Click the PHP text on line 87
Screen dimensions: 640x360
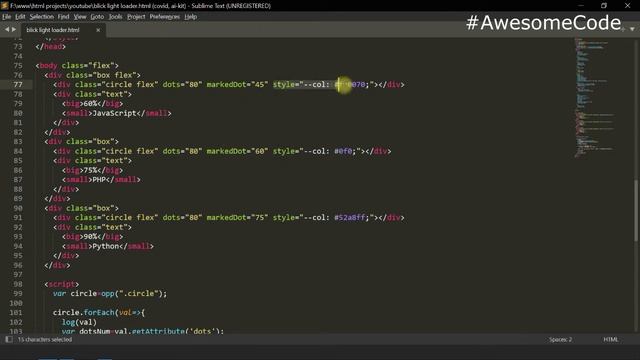click(x=99, y=180)
